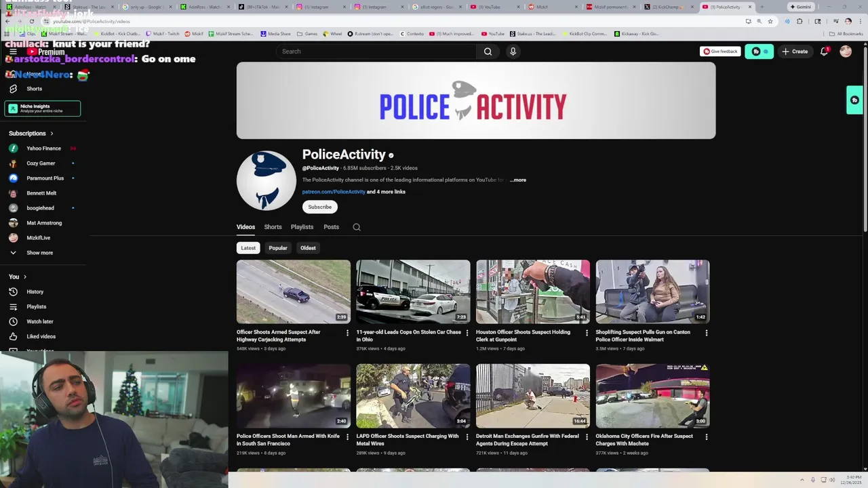Open the boogiehead channel avatar

click(13, 208)
